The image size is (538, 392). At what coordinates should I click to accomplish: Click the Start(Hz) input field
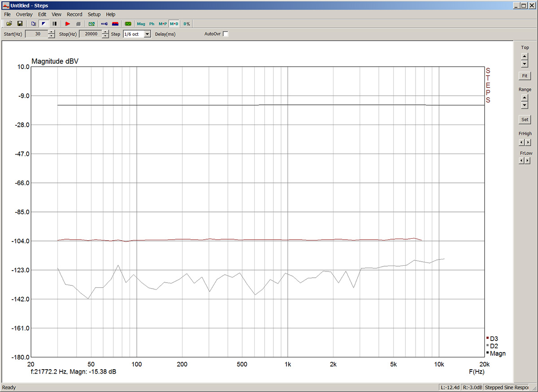click(36, 34)
